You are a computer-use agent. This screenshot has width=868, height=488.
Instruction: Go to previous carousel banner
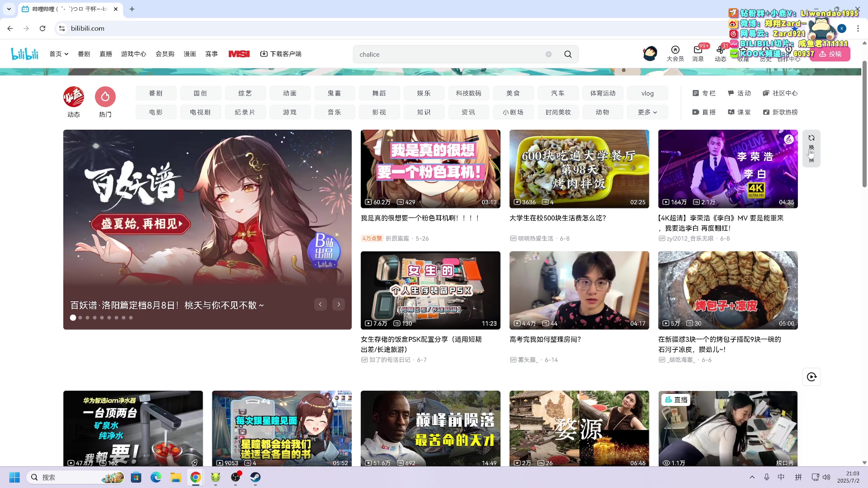click(x=320, y=304)
